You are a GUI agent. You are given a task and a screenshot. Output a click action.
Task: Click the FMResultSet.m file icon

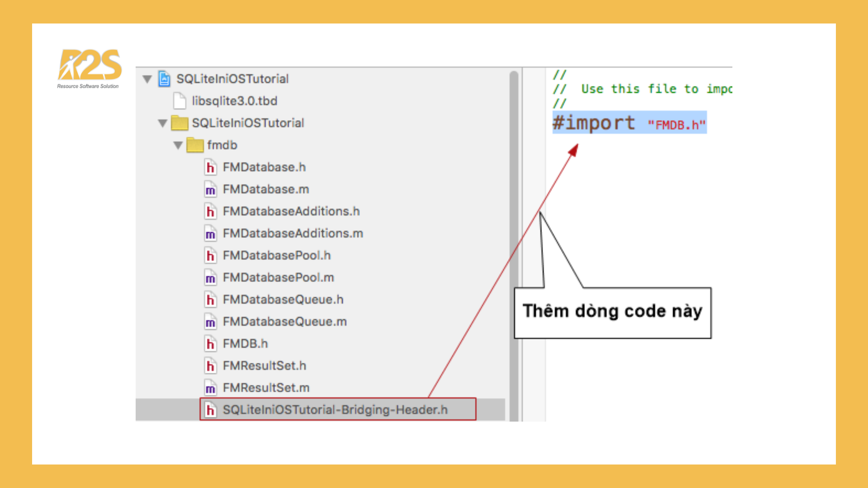coord(210,388)
